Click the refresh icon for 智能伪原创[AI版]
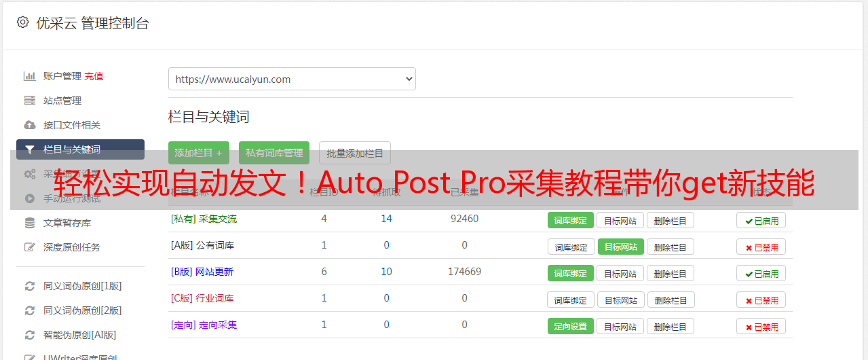 [29, 335]
